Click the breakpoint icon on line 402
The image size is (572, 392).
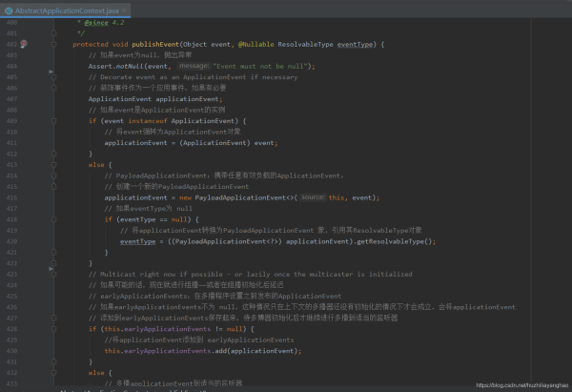tap(25, 44)
